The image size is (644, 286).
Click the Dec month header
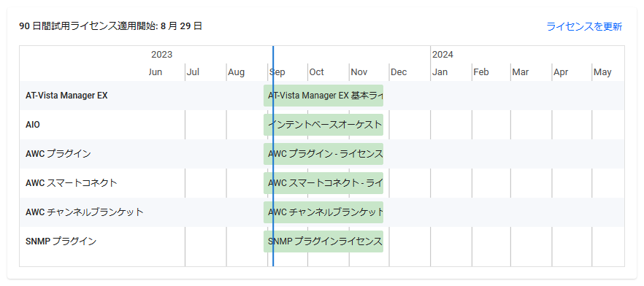point(399,72)
